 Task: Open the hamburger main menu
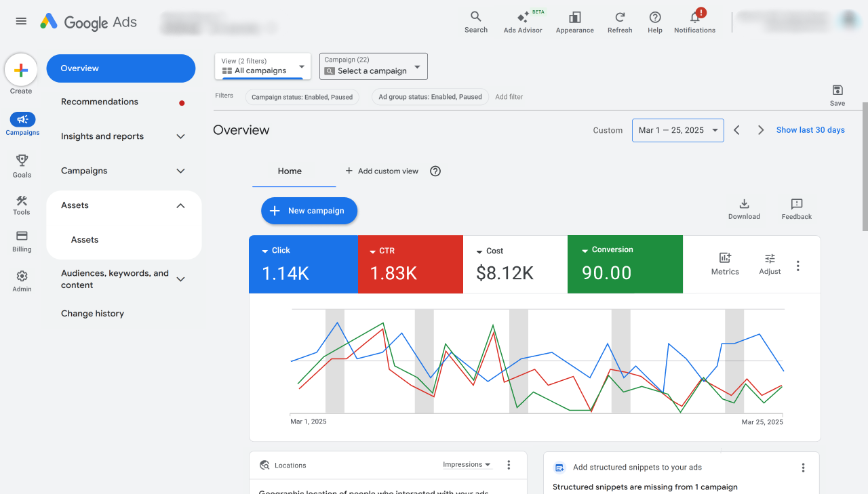[21, 21]
